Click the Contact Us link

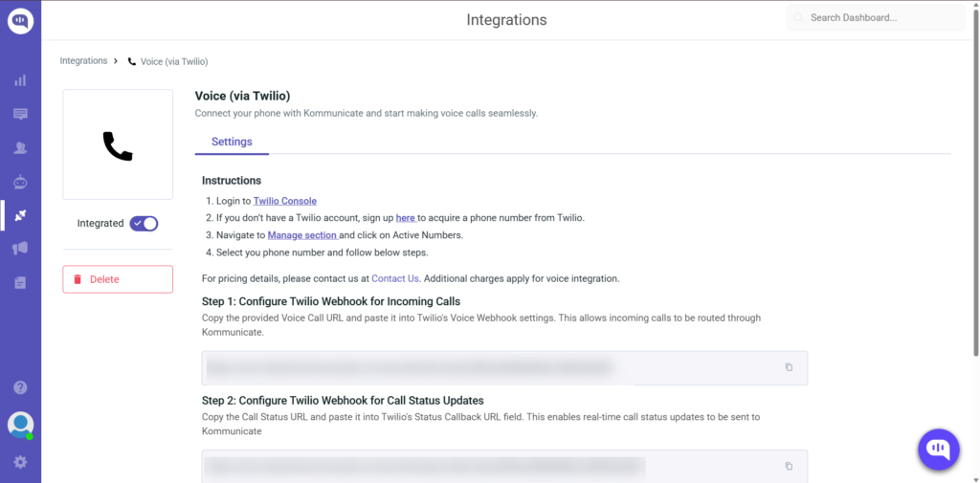click(x=395, y=278)
